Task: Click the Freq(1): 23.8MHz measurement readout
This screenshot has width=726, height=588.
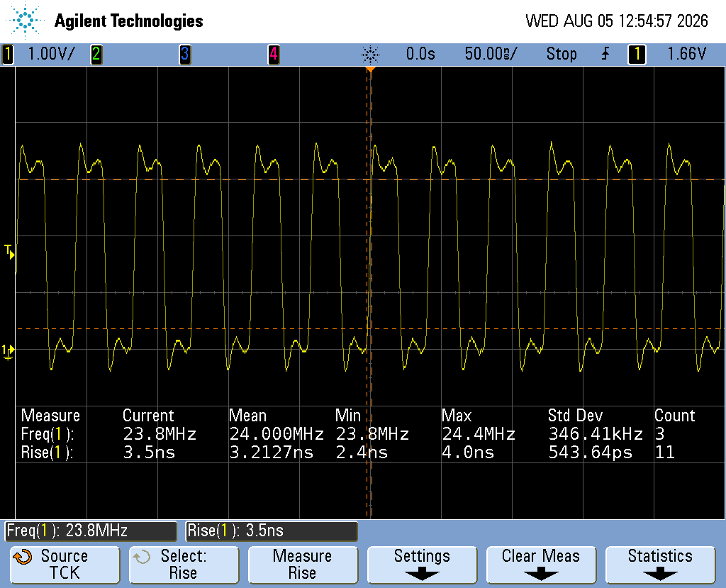Action: (x=91, y=531)
